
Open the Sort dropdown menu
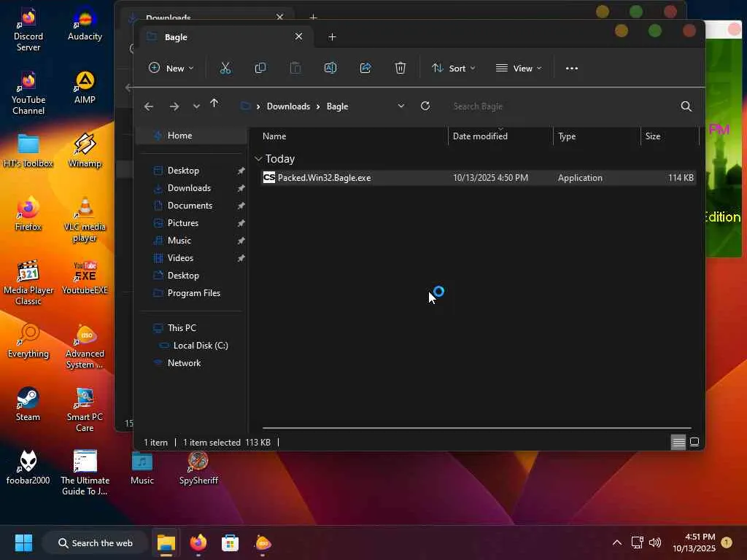click(453, 68)
